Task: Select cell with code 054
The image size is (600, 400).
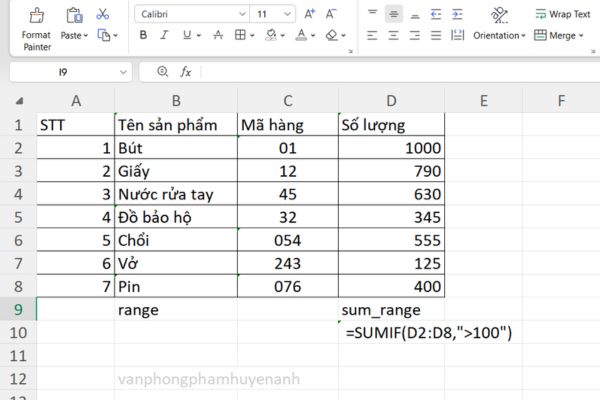Action: 288,240
